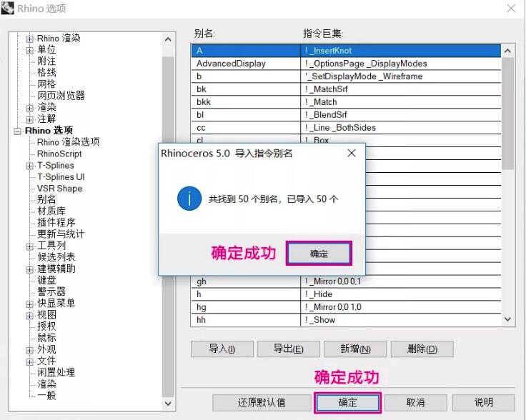Select alias row A
The image size is (526, 420).
tap(346, 51)
